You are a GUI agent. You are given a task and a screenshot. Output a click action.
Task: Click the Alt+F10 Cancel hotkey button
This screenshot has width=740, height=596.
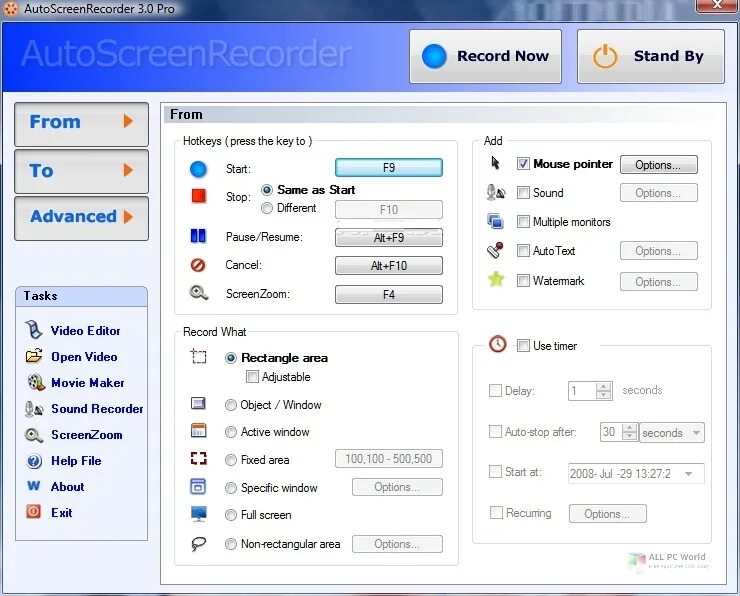[x=389, y=266]
